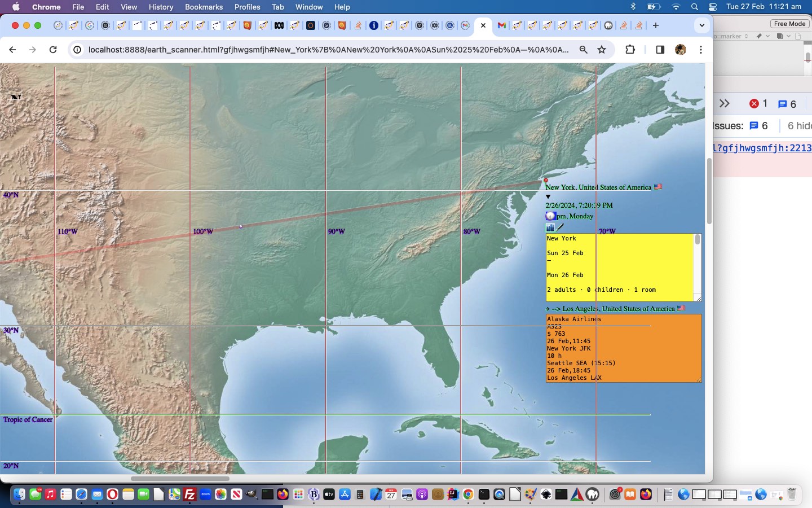Click inside the orange Alaska Airlines flight textarea

click(624, 348)
